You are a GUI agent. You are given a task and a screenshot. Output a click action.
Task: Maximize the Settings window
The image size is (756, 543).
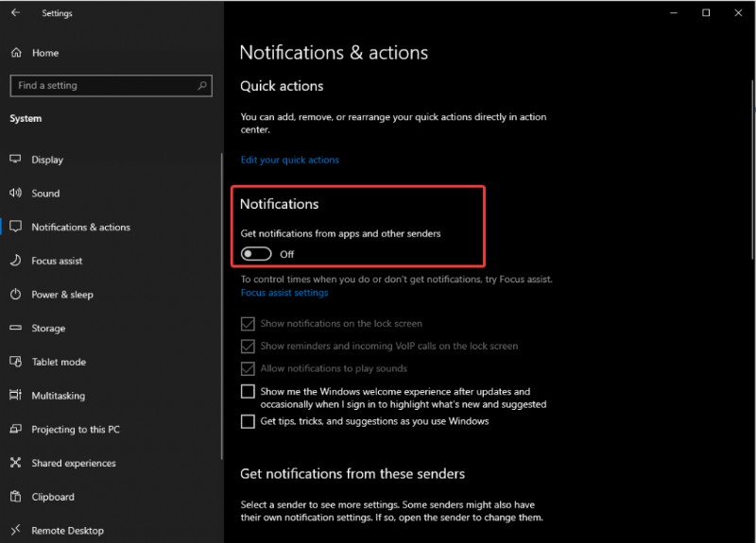coord(706,13)
